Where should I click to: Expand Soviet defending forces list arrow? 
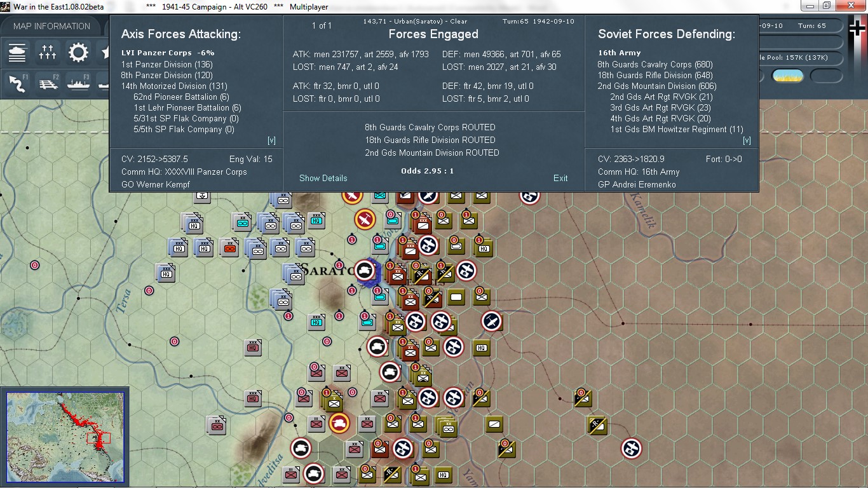click(x=747, y=140)
